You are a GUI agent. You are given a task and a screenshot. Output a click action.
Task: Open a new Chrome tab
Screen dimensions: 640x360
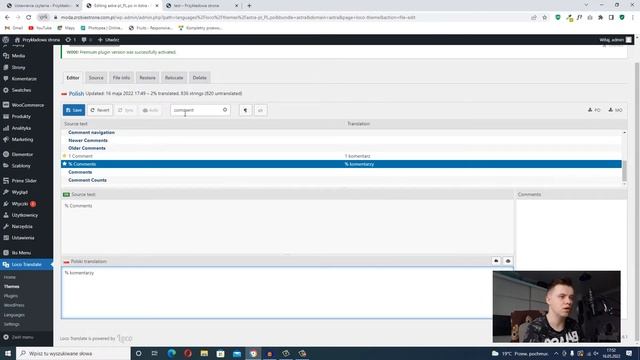249,6
